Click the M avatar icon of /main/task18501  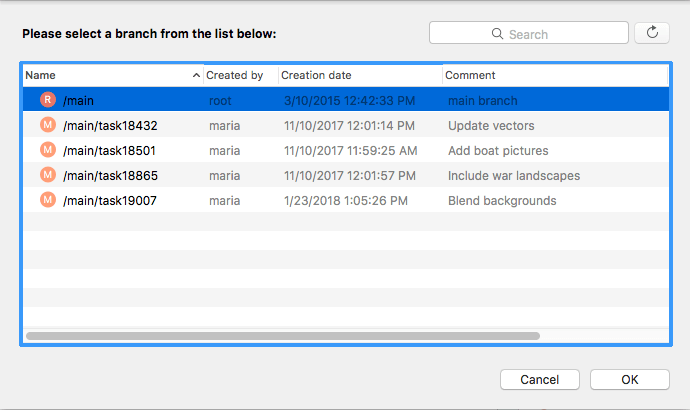48,150
